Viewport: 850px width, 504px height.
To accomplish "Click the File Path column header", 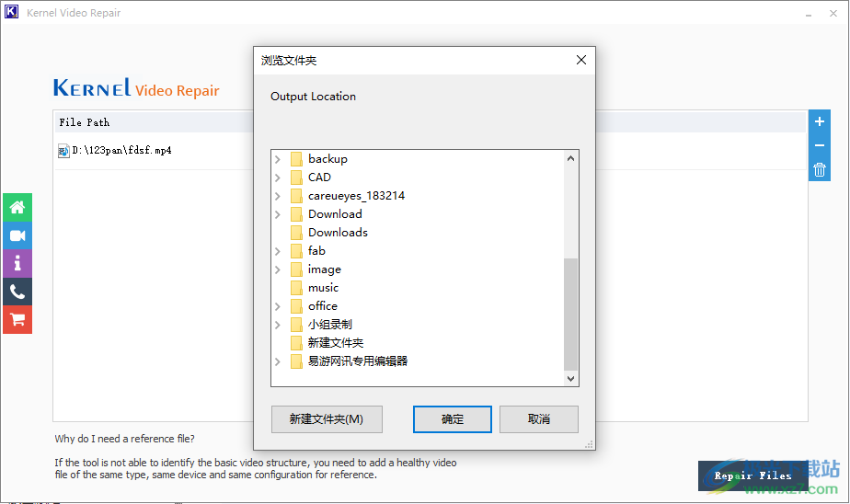I will tap(85, 122).
